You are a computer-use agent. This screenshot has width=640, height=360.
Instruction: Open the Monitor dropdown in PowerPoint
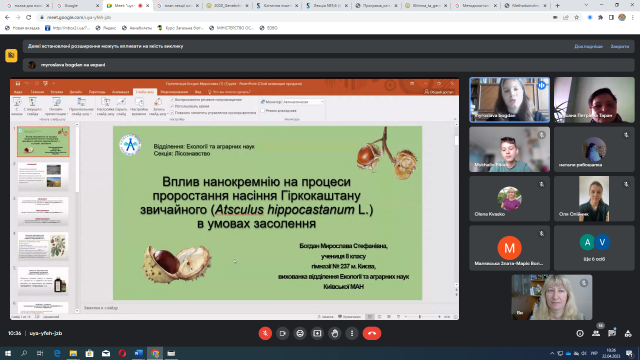point(303,102)
